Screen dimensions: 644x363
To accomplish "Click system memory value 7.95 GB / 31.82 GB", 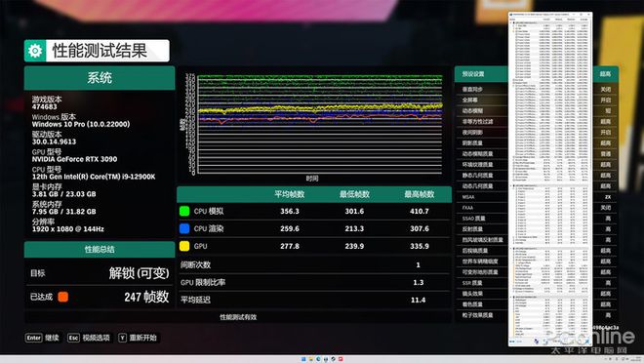I will pos(63,212).
